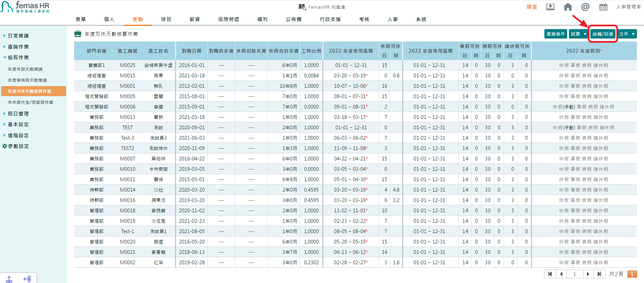Jump to last page of results
644x283 pixels.
tap(599, 274)
